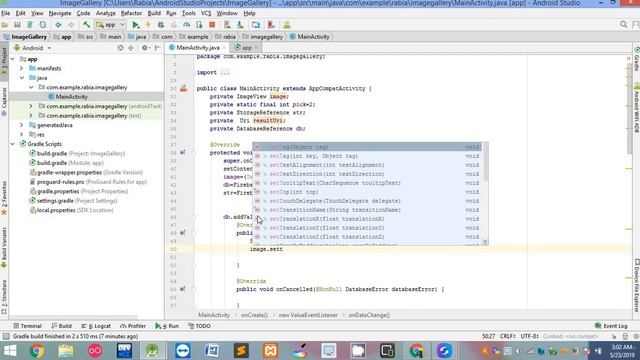This screenshot has width=640, height=360.
Task: Toggle the Gradle tool window on right edge
Action: click(x=636, y=59)
